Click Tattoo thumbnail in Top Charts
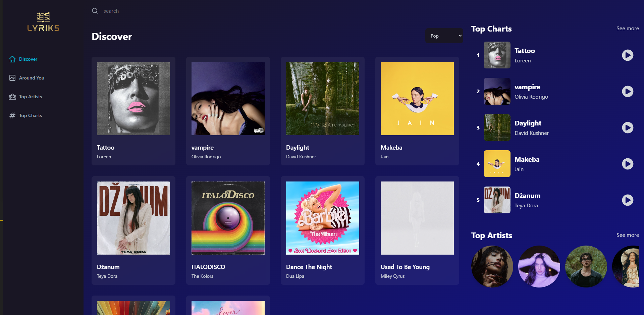The width and height of the screenshot is (644, 315). (x=497, y=55)
